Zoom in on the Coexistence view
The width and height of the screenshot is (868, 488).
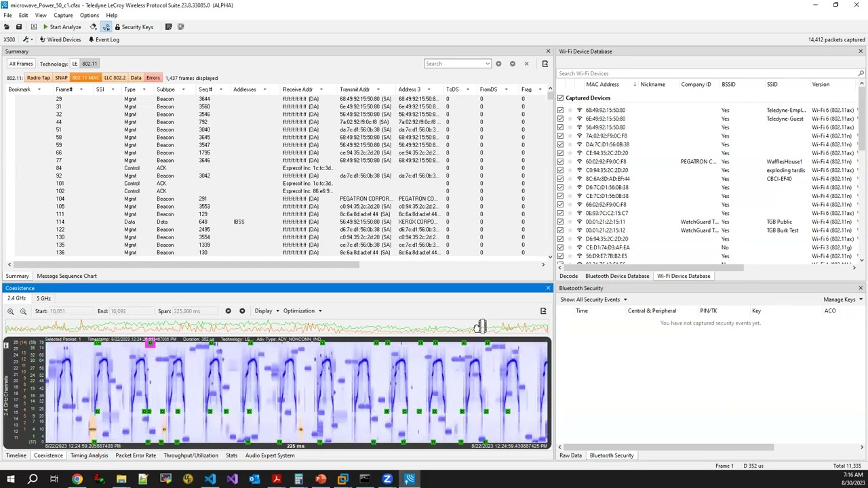click(10, 311)
